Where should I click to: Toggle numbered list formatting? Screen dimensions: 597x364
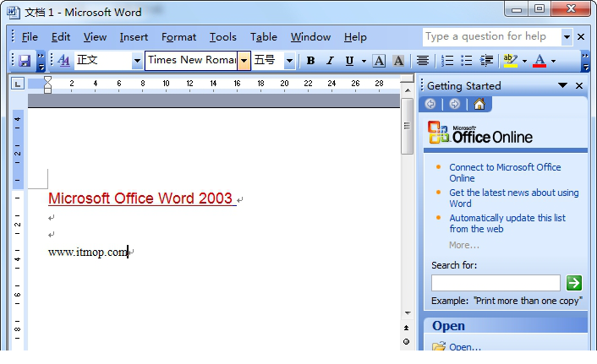pos(447,61)
